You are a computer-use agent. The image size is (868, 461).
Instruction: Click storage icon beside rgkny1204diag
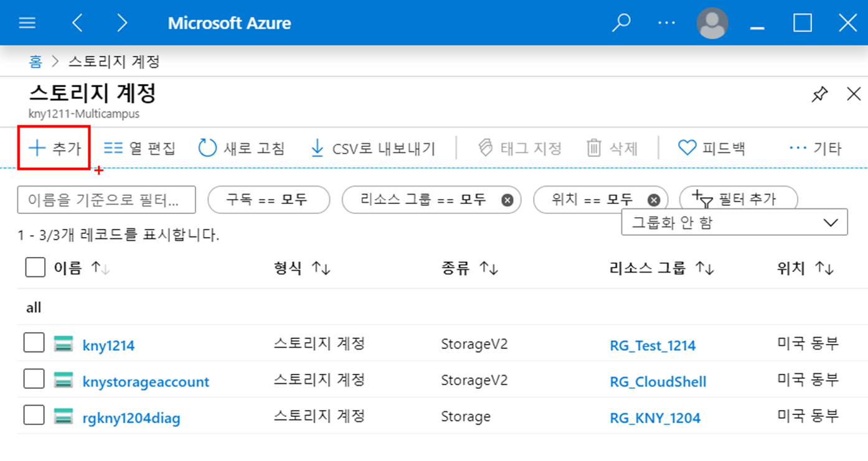pyautogui.click(x=64, y=416)
